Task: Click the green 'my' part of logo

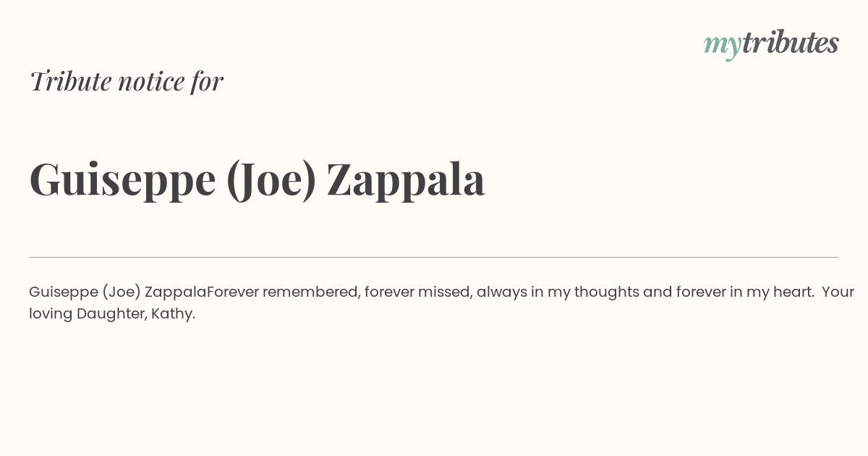Action: pos(722,46)
